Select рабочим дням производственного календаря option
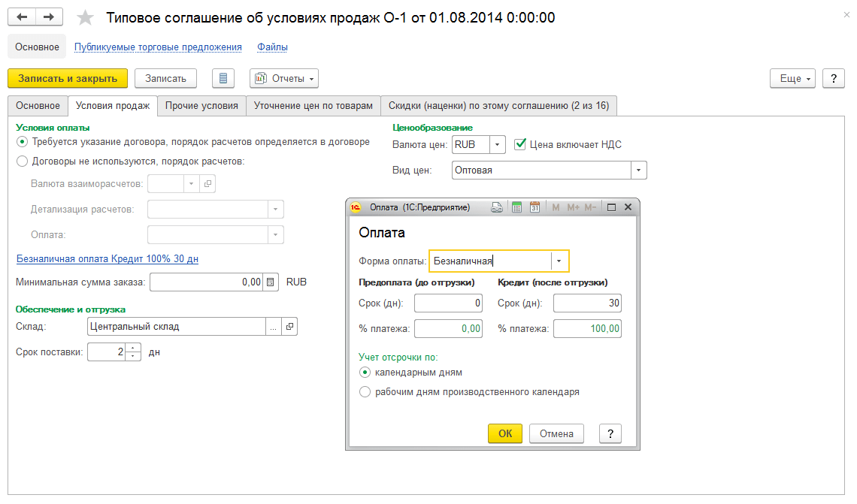The height and width of the screenshot is (504, 857). tap(365, 391)
